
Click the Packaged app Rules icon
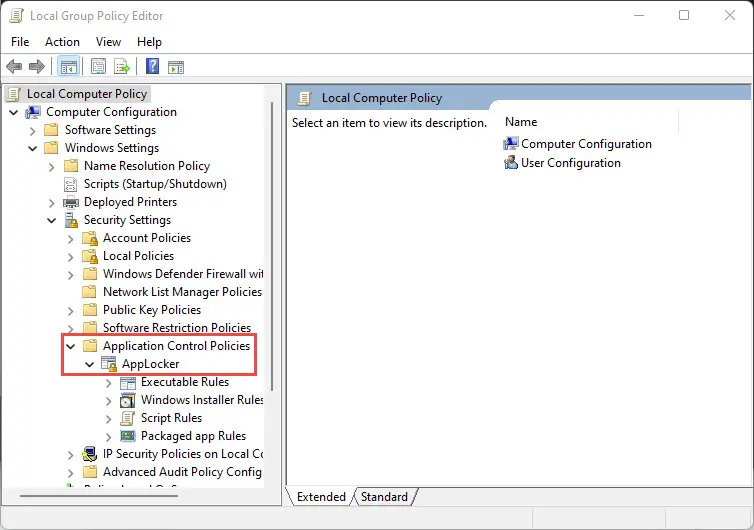[127, 436]
